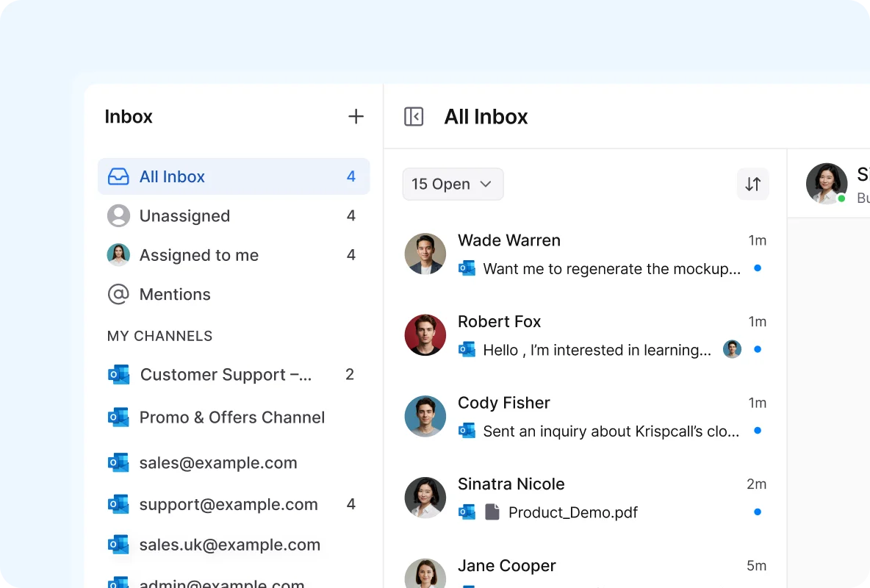Click the Outlook icon beside Promo & Offers Channel
Screen dimensions: 870x588
click(118, 417)
